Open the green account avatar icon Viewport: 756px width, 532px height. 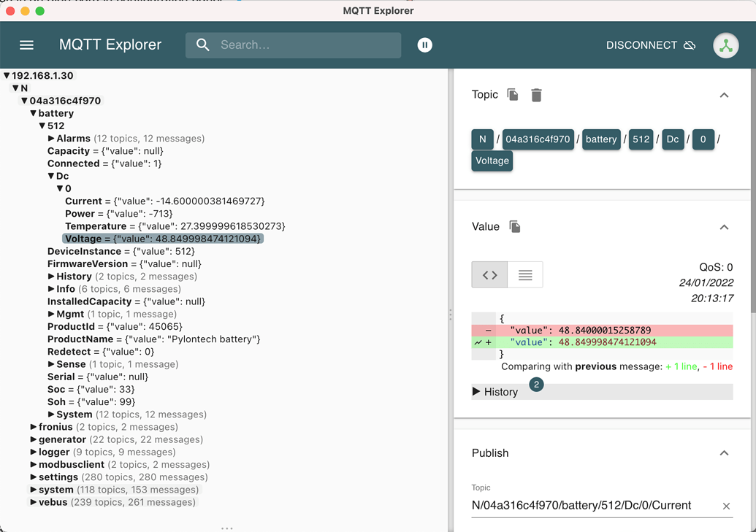tap(725, 45)
